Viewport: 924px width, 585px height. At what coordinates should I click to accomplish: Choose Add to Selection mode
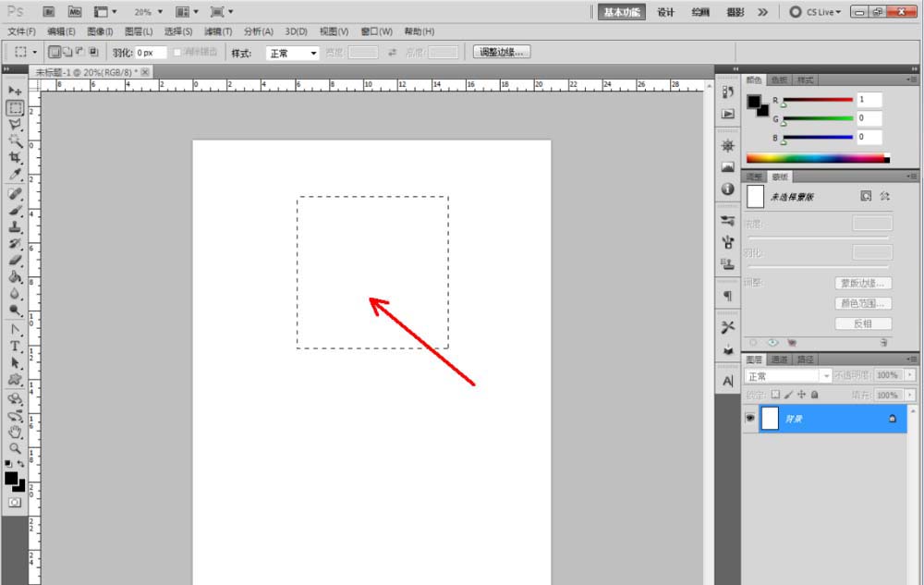[67, 53]
